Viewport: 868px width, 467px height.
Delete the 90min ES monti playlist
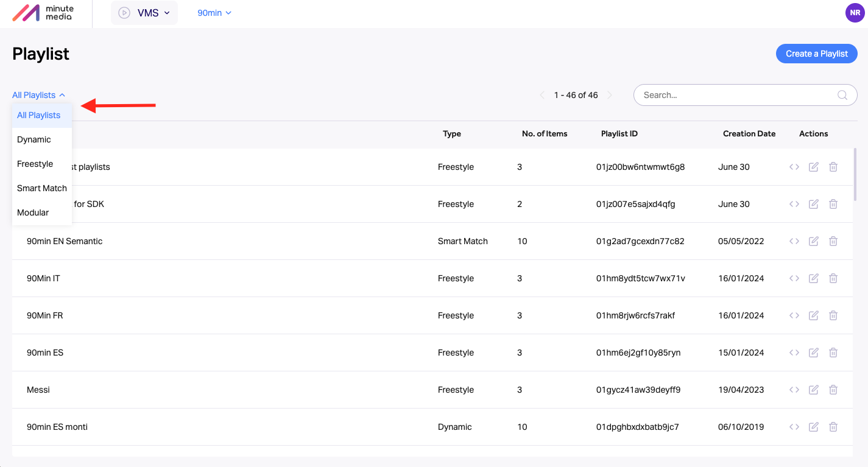click(x=833, y=427)
